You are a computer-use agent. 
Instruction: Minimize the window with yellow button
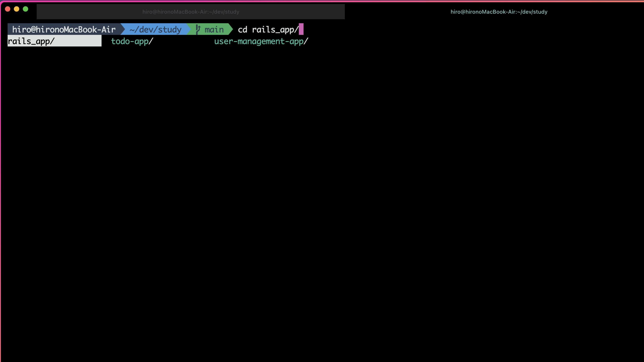[17, 9]
